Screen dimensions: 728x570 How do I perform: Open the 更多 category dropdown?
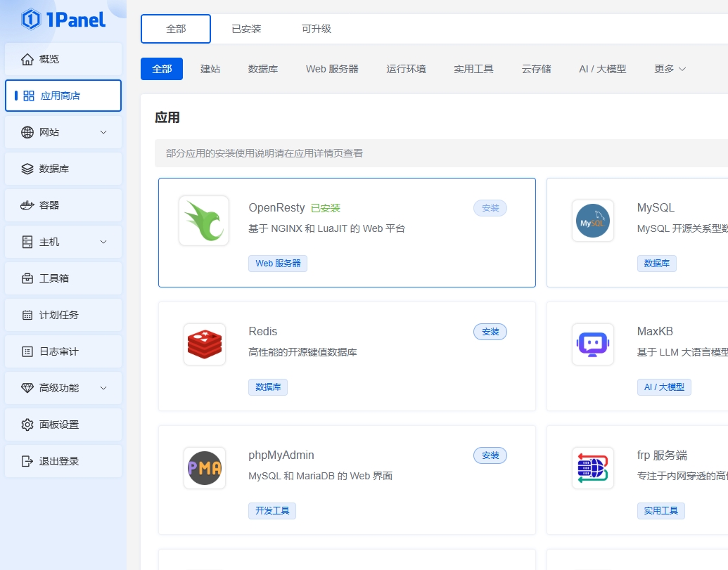669,69
